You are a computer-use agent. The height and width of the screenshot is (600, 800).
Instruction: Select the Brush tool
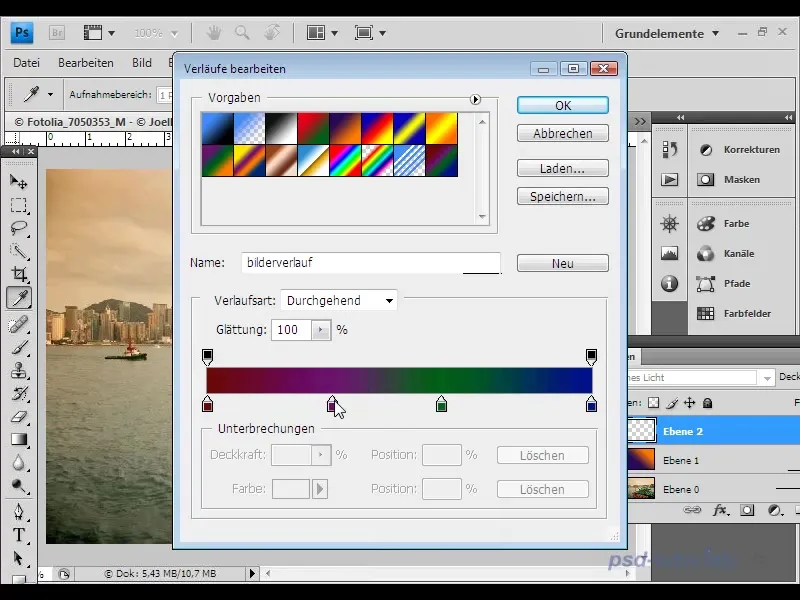pyautogui.click(x=19, y=347)
